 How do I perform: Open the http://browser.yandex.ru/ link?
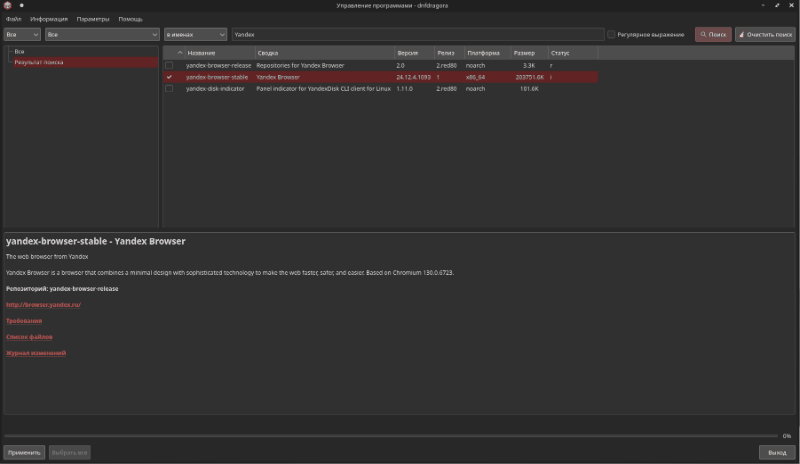pos(43,305)
